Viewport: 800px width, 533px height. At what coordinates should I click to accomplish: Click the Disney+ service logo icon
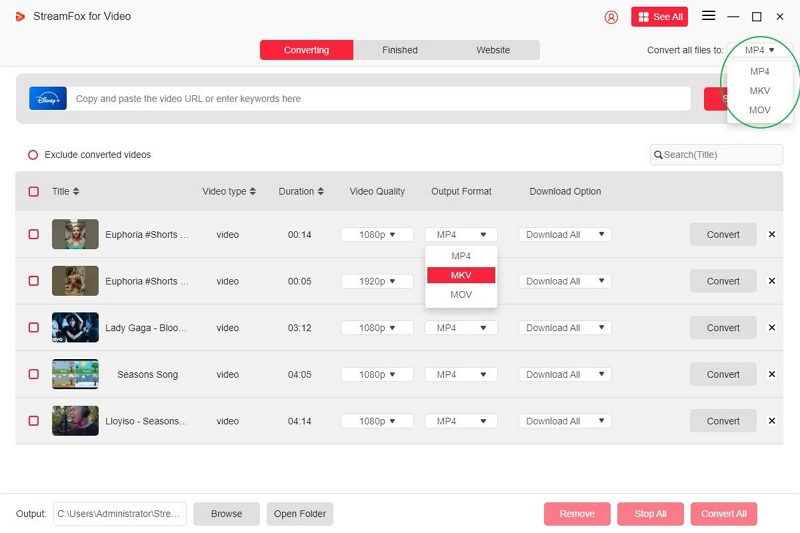tap(48, 98)
